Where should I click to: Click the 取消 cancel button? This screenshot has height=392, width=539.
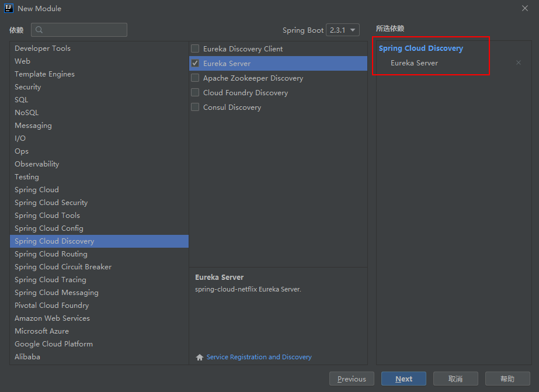pos(455,379)
